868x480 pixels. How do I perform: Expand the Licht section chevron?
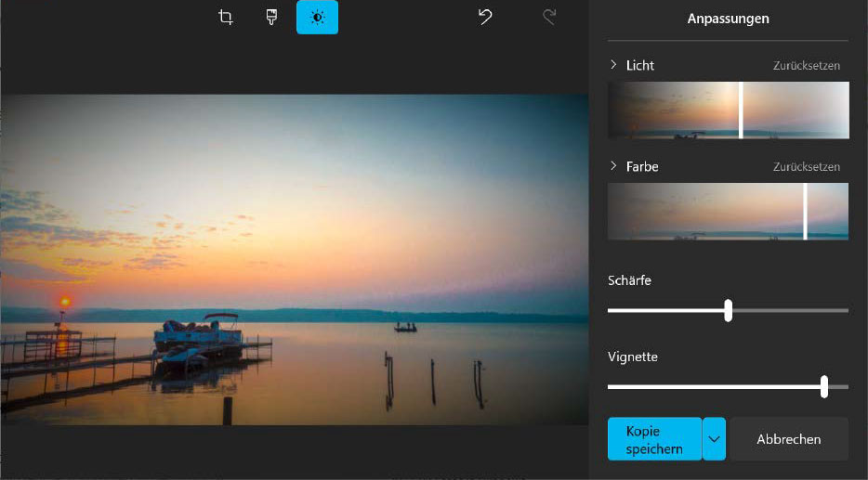click(x=612, y=65)
